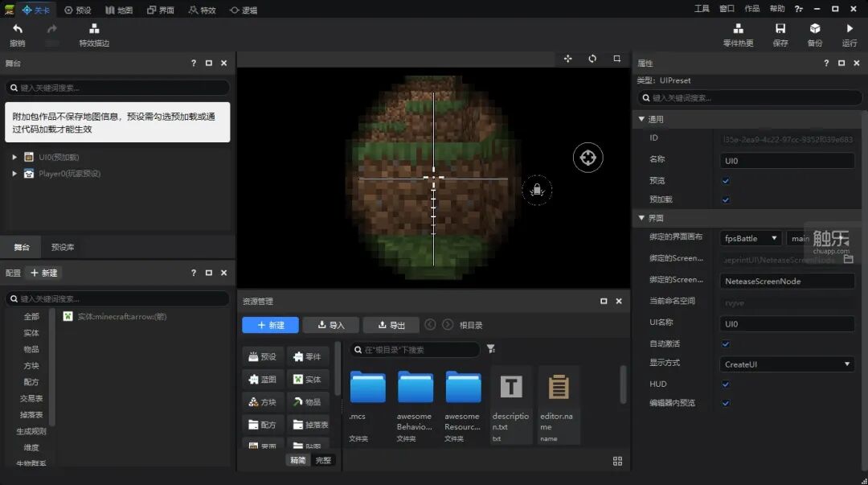Click the 撤销 undo arrow icon
The image size is (868, 485).
pos(17,29)
